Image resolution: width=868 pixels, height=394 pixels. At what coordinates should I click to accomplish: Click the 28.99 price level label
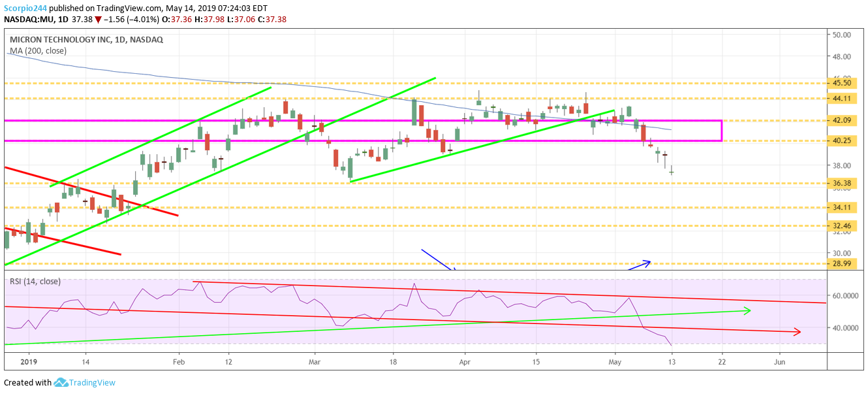coord(842,263)
